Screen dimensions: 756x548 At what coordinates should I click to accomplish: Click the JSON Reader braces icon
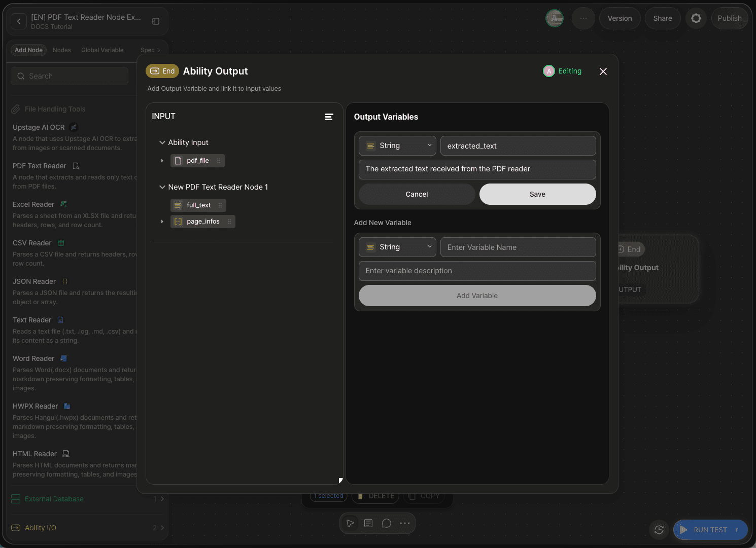65,281
